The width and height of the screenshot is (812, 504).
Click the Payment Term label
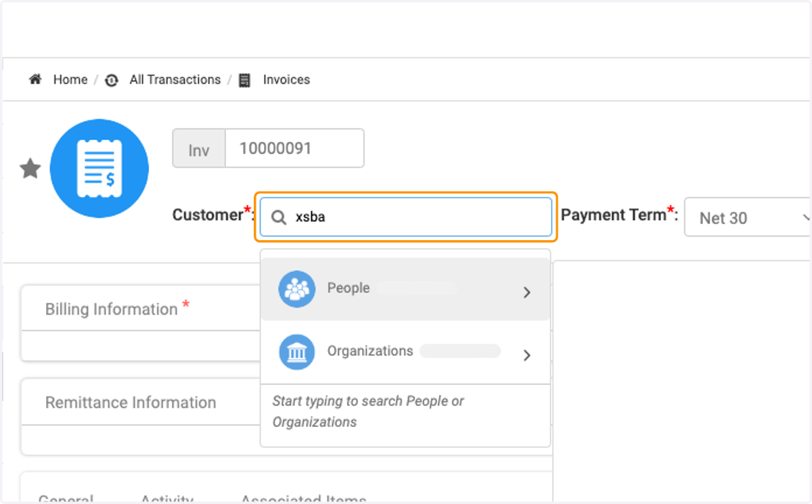[619, 215]
